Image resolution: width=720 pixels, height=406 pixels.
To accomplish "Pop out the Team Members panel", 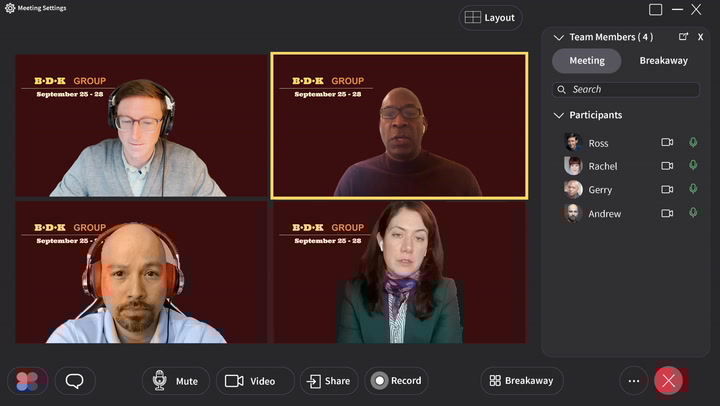I will pyautogui.click(x=683, y=37).
